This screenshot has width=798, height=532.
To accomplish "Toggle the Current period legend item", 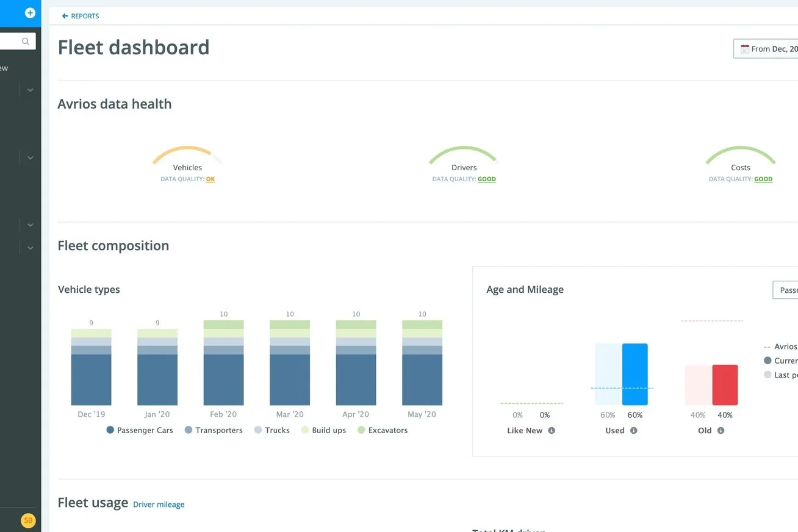I will (780, 361).
